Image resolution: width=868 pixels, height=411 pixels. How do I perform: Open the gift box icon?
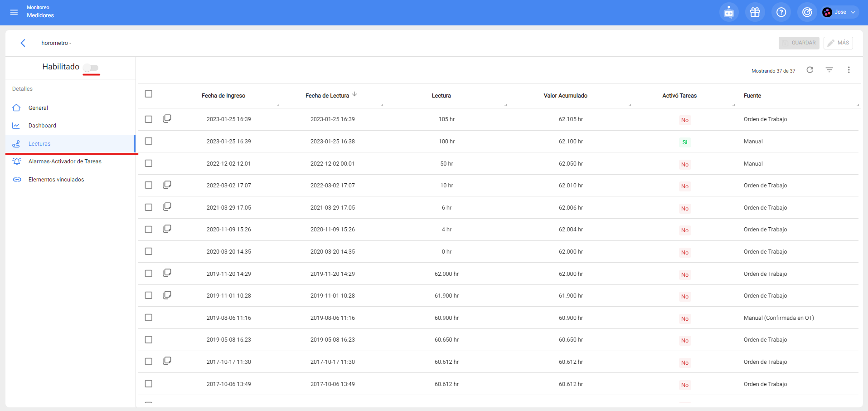(x=755, y=12)
